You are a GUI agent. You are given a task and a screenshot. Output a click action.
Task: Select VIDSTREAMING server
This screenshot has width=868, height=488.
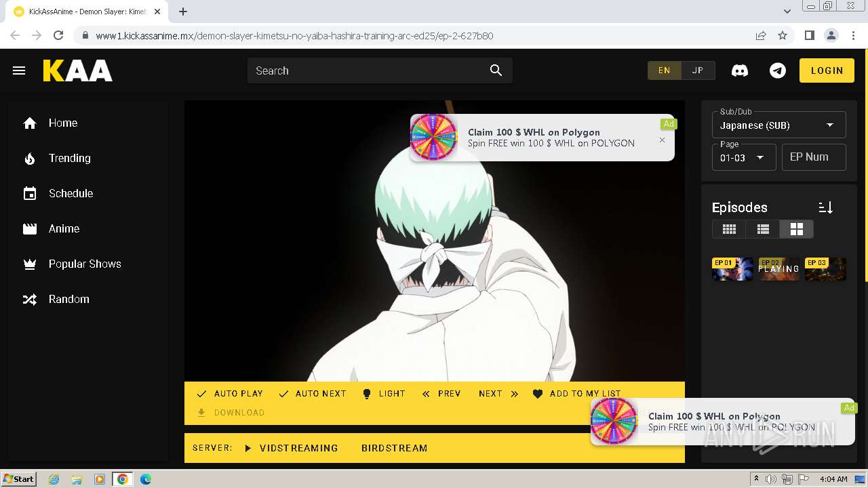pyautogui.click(x=291, y=448)
